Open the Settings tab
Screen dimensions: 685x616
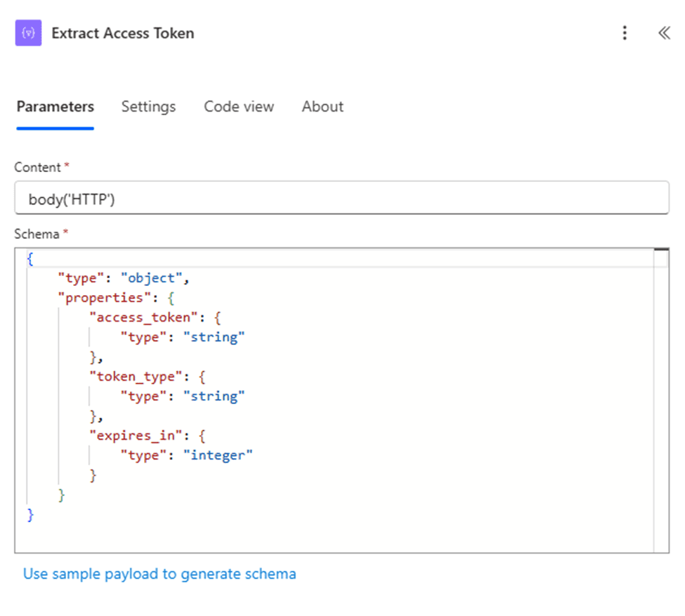click(148, 107)
